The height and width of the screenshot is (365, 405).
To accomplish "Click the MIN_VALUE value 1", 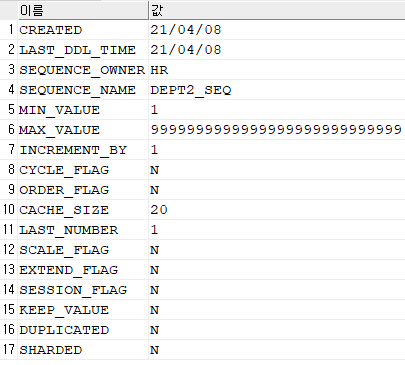I will point(277,110).
